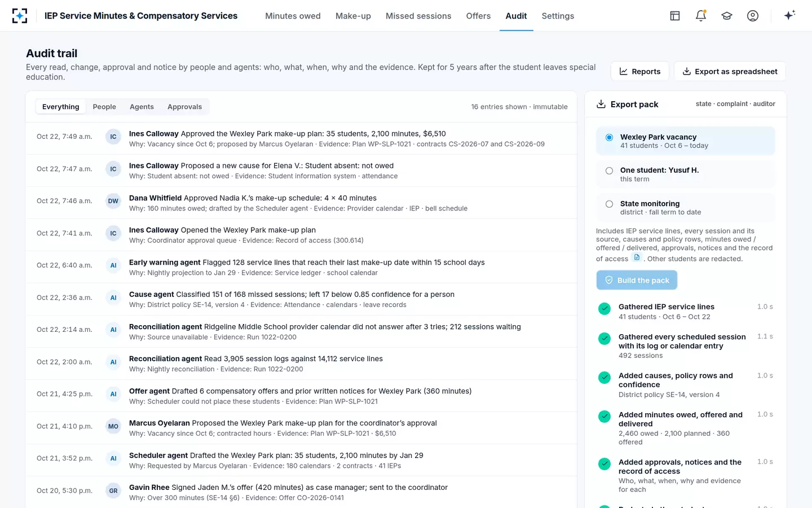Click the '16 entries shown · immutable' text
The height and width of the screenshot is (508, 812).
pyautogui.click(x=519, y=107)
